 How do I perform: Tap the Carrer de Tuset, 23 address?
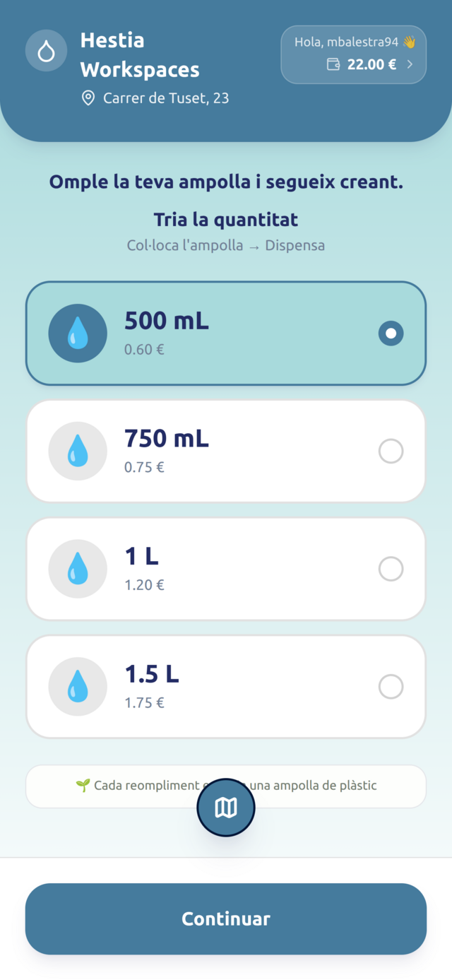(x=166, y=98)
